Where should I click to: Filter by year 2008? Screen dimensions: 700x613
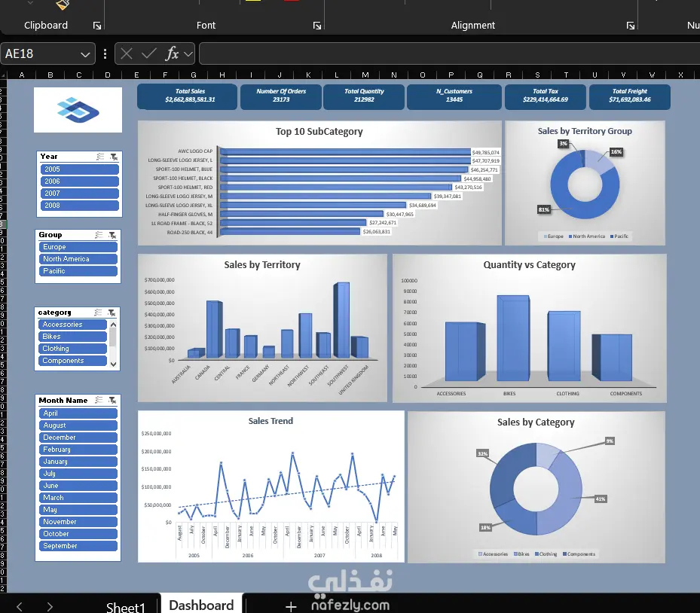pyautogui.click(x=79, y=206)
